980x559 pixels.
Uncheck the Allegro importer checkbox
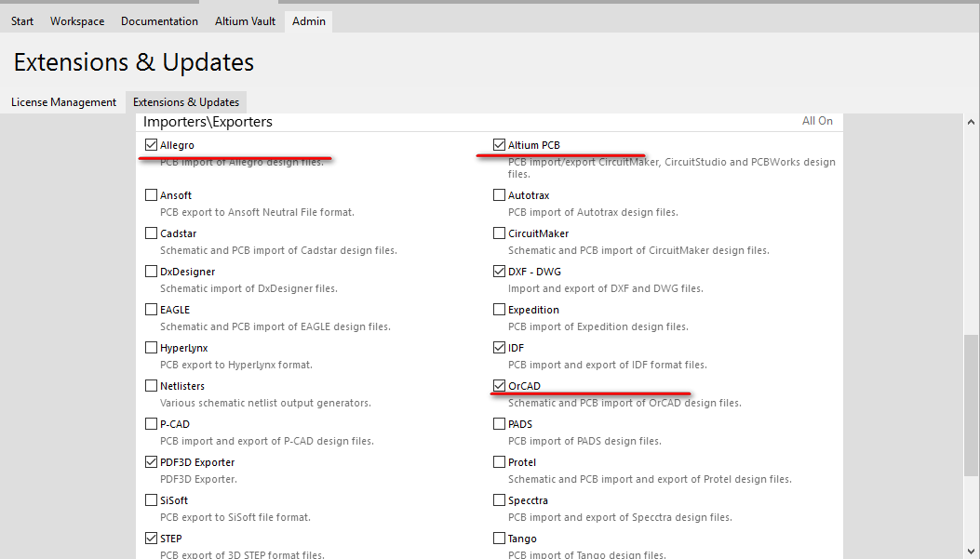click(x=152, y=145)
